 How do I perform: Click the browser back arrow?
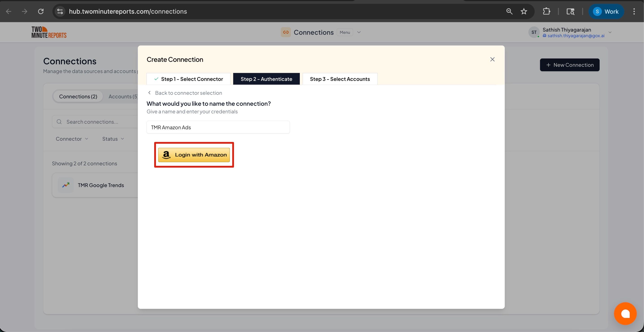(8, 11)
